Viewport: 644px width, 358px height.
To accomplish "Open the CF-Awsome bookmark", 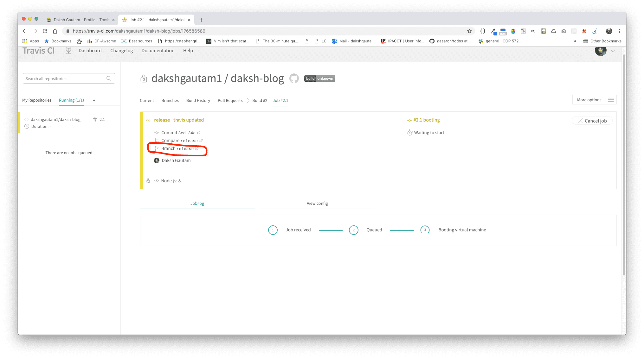I will point(101,41).
